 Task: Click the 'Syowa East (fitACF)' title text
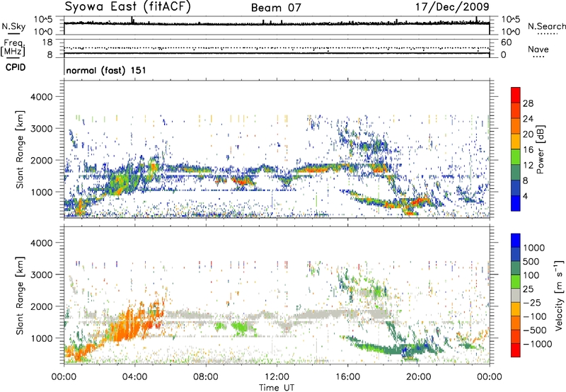point(128,7)
